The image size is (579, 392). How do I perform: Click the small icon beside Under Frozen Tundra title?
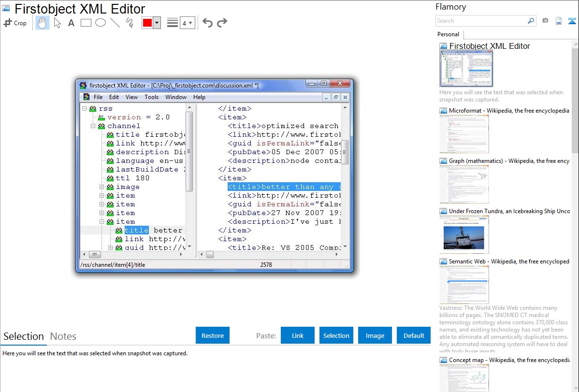point(443,211)
